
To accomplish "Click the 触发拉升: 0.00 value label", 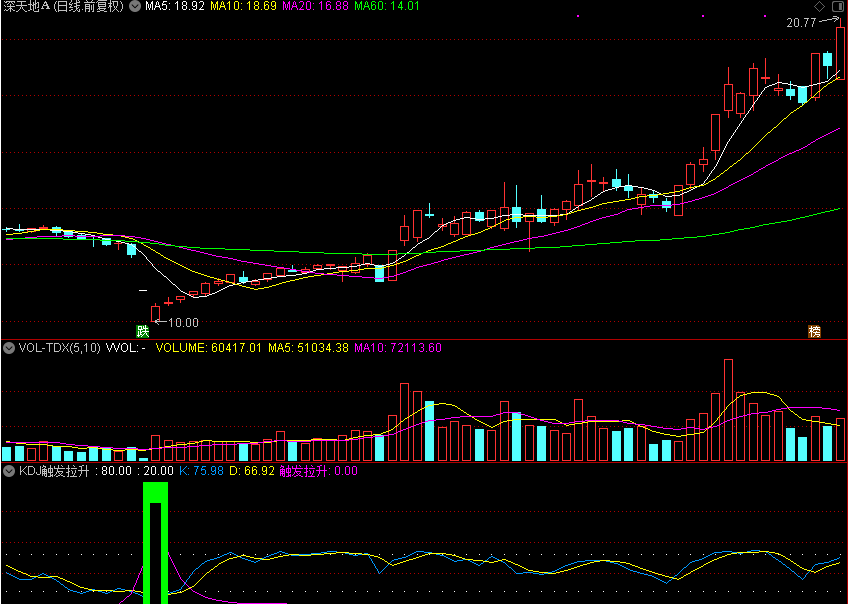I will coord(319,471).
